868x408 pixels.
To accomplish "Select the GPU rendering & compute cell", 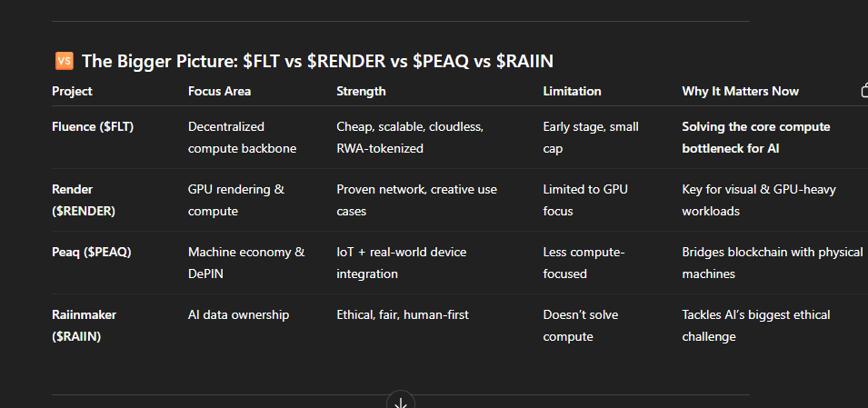I will tap(236, 201).
